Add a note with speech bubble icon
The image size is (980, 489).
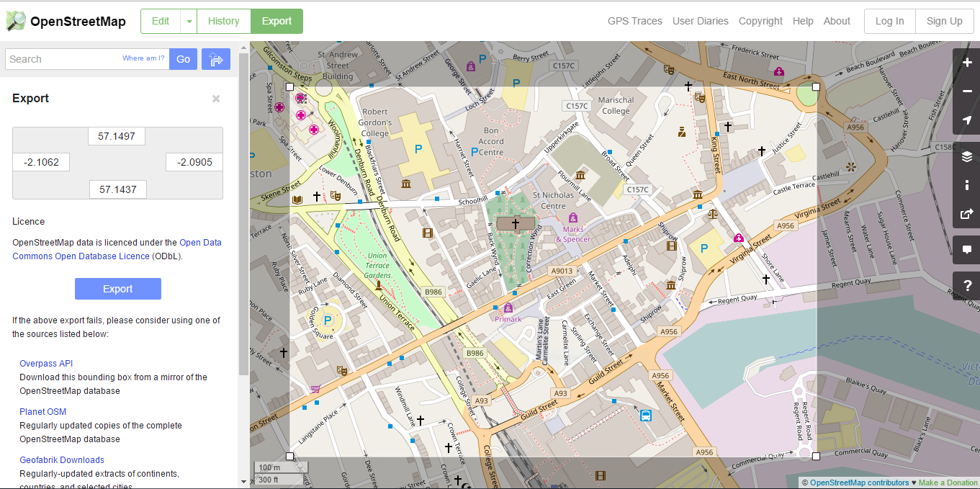pyautogui.click(x=967, y=250)
